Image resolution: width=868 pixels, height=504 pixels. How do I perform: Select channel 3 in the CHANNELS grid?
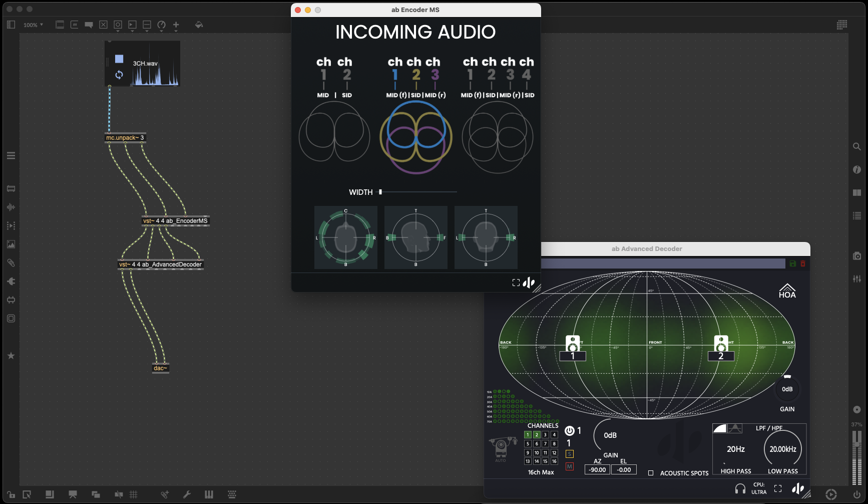coord(545,435)
